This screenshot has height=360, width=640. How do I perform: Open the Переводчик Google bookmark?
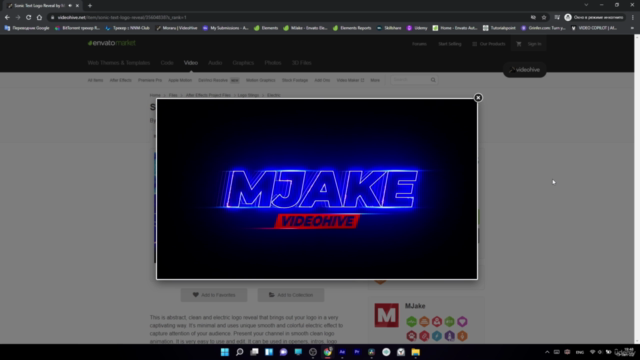point(27,28)
